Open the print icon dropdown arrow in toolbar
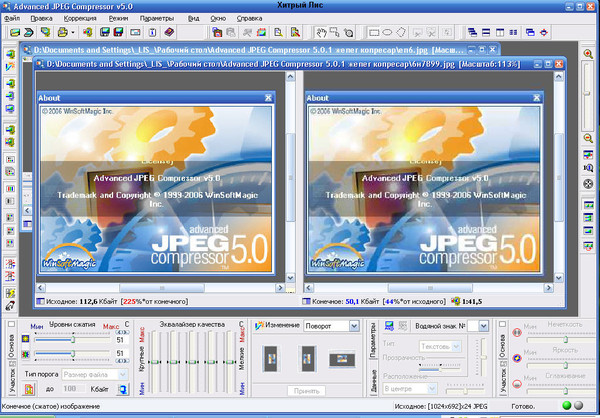This screenshot has height=418, width=600. (73, 33)
